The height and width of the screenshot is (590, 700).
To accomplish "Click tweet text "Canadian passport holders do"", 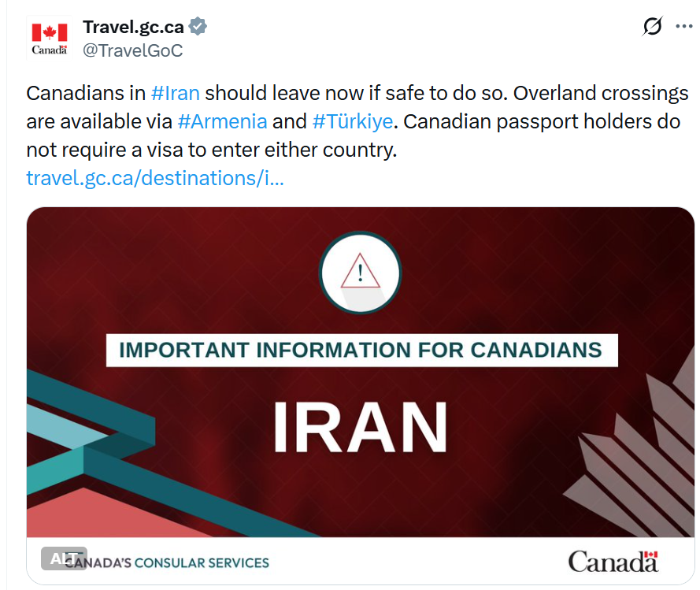I will pos(542,122).
